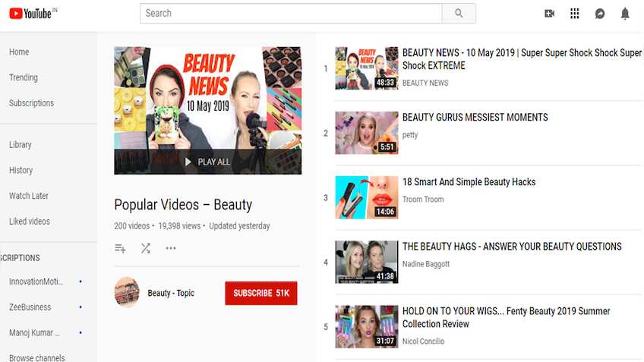This screenshot has width=644, height=362.
Task: Open the 18 Smart Beauty Hacks thumbnail
Action: (x=367, y=197)
